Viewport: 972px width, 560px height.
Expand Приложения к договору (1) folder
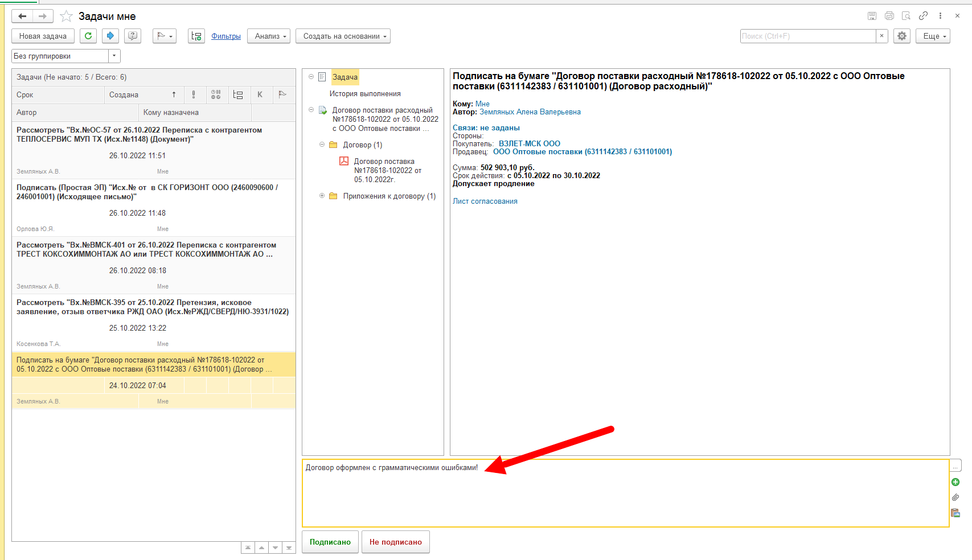pyautogui.click(x=322, y=196)
